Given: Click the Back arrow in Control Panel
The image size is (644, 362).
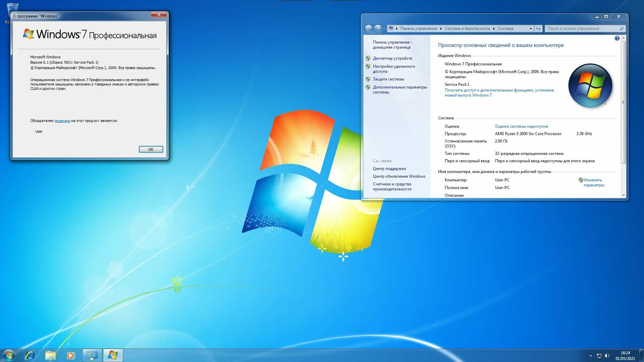Looking at the screenshot, I should [x=368, y=28].
